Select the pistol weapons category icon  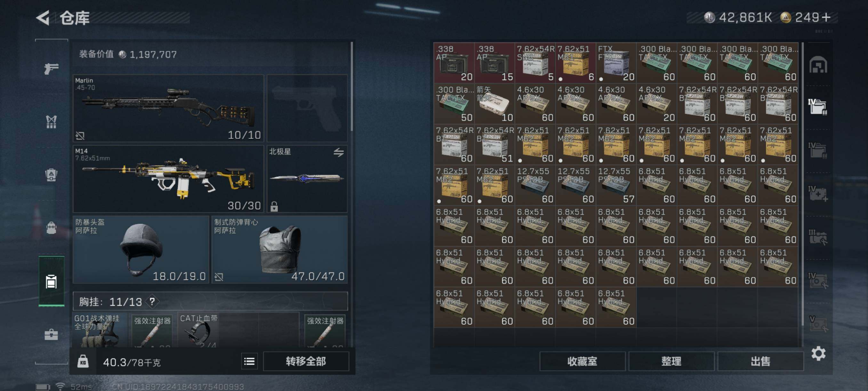coord(51,69)
